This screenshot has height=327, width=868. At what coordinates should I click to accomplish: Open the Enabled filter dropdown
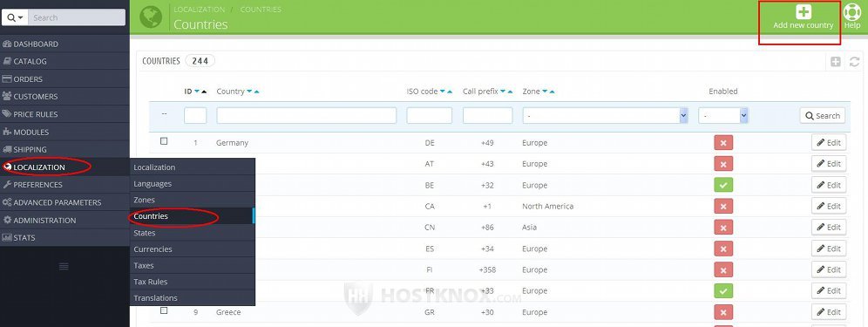click(723, 115)
